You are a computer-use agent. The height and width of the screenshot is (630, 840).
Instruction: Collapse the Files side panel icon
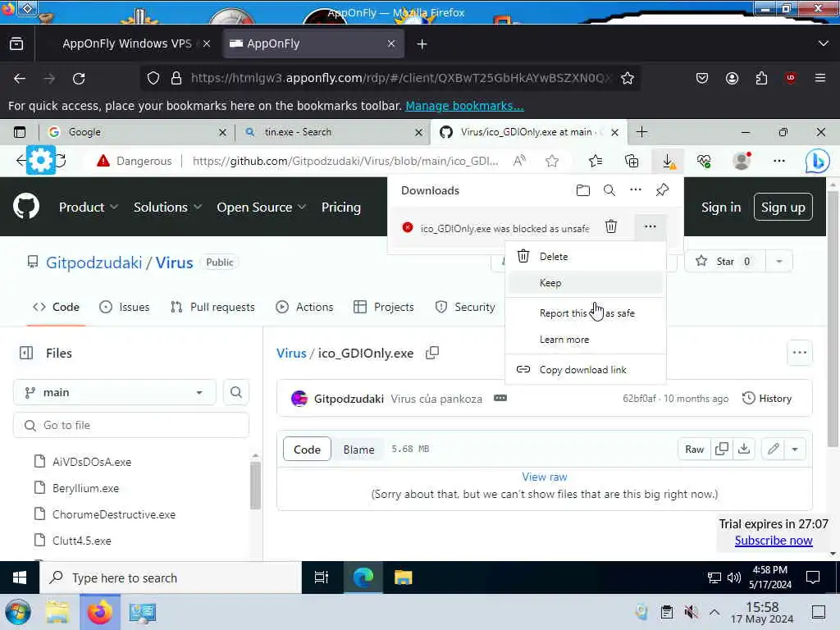tap(26, 353)
